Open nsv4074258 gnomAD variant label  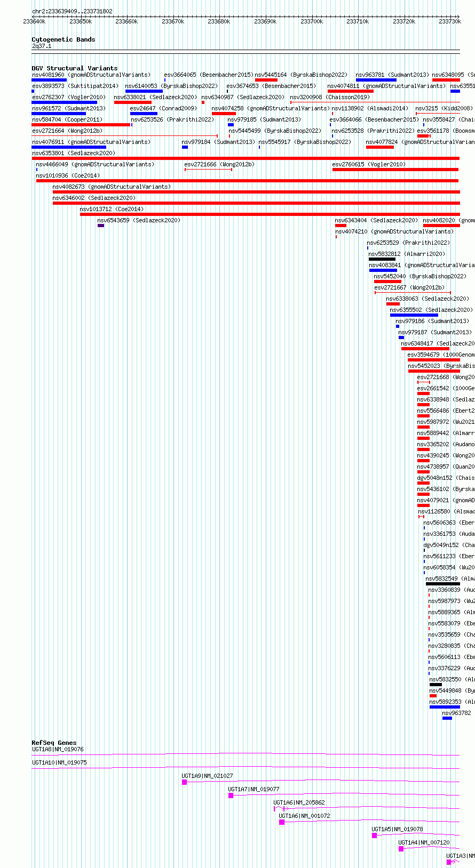[271, 108]
